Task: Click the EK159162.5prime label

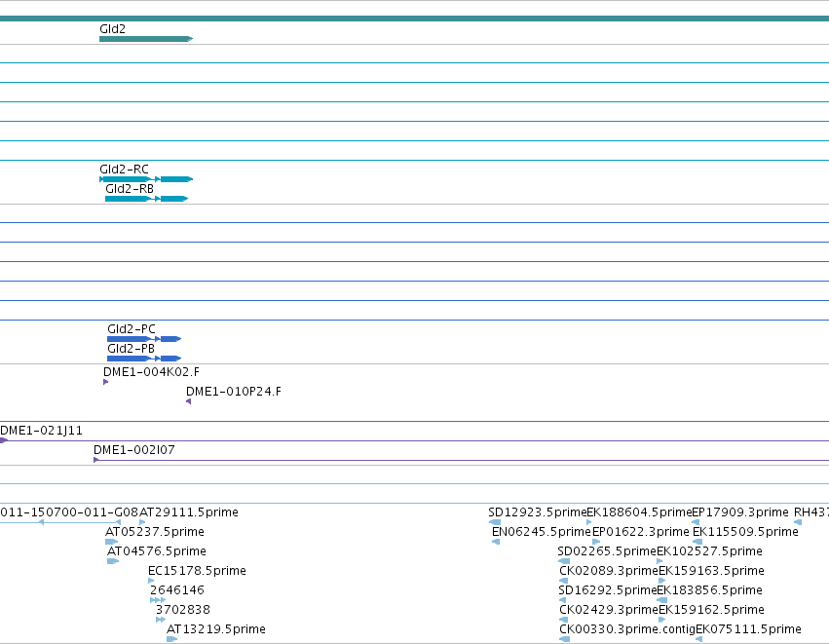Action: tap(712, 610)
